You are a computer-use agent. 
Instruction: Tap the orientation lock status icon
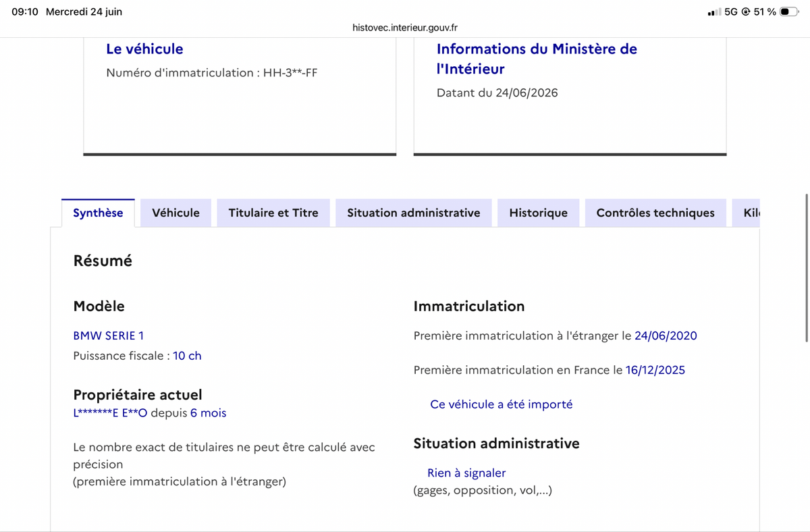746,12
